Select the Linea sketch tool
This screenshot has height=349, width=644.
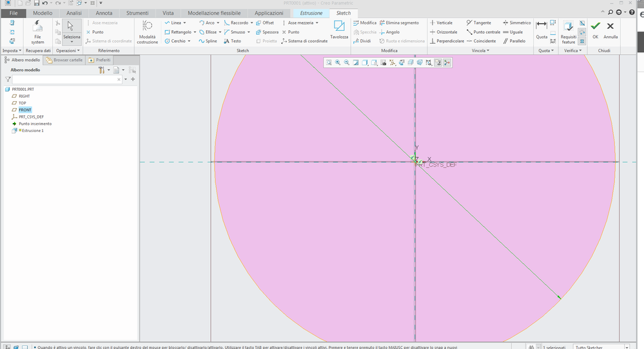coord(173,23)
